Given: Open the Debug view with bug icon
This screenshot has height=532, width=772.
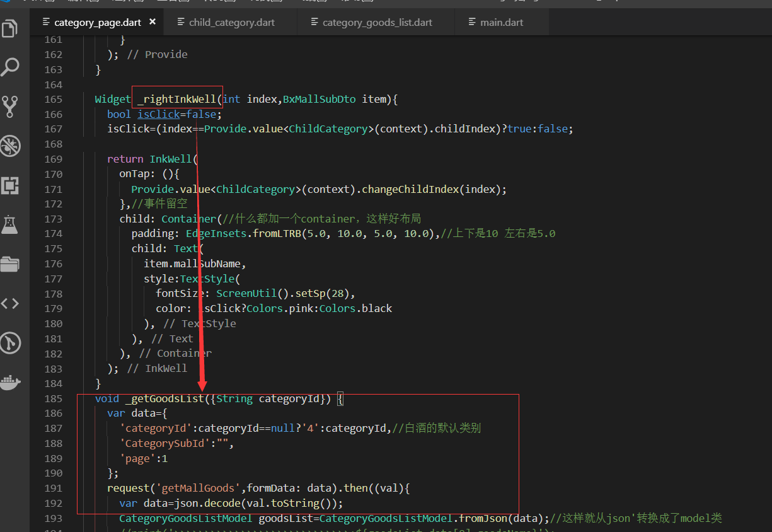Looking at the screenshot, I should (10, 146).
